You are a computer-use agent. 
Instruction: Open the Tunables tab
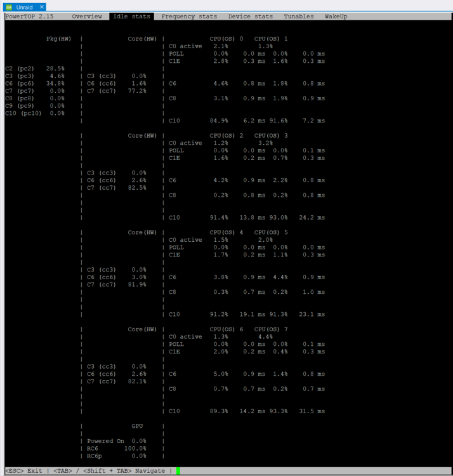click(299, 17)
